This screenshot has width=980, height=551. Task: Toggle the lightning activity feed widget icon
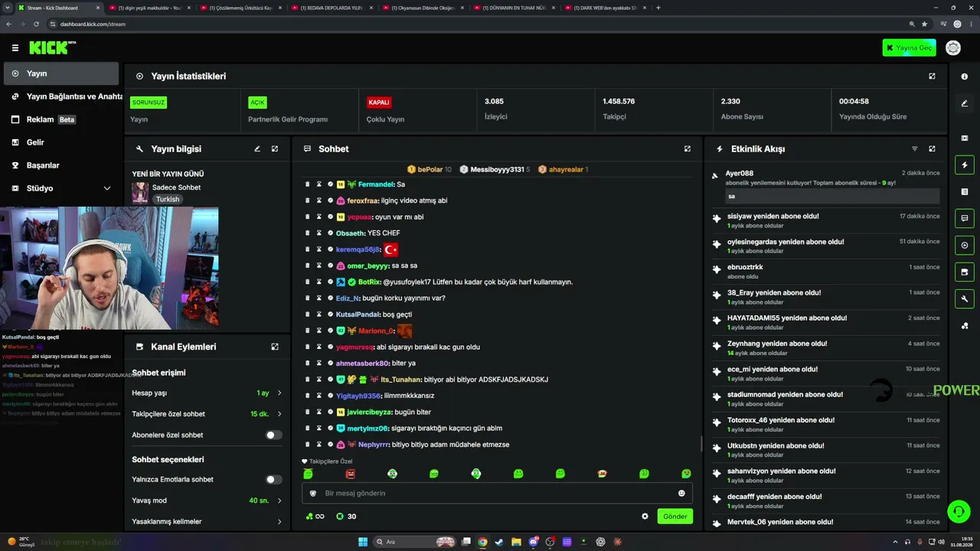[x=965, y=165]
